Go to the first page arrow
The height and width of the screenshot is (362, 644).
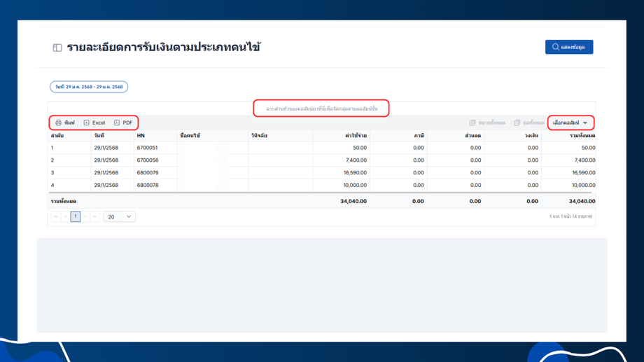(56, 216)
